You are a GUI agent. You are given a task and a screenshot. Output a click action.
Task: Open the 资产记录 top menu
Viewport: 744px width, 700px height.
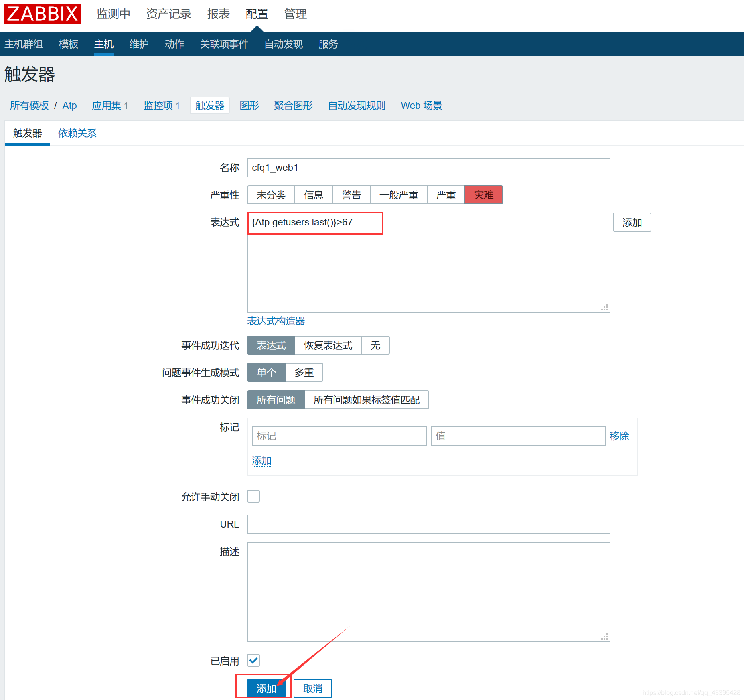tap(169, 14)
